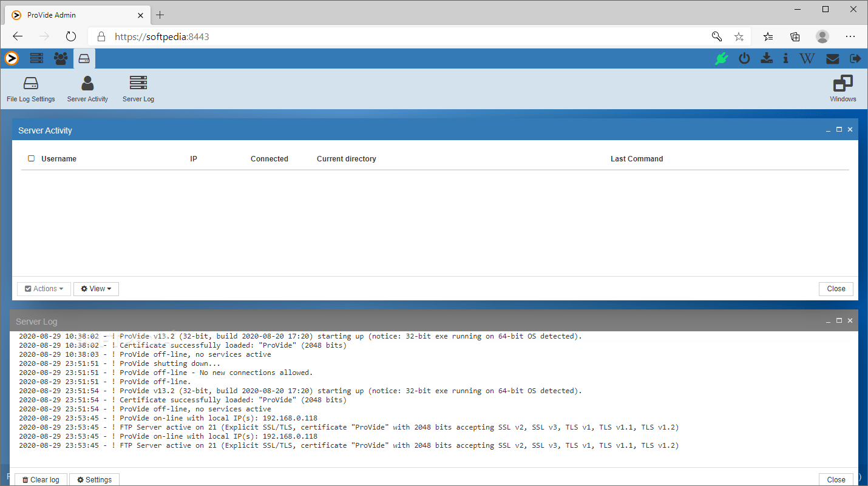
Task: Open the browser profile avatar
Action: coord(822,36)
